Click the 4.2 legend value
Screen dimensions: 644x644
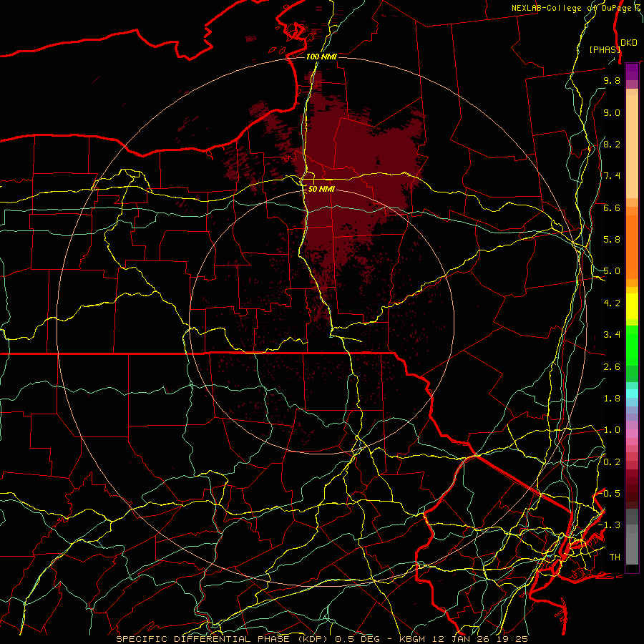point(612,303)
